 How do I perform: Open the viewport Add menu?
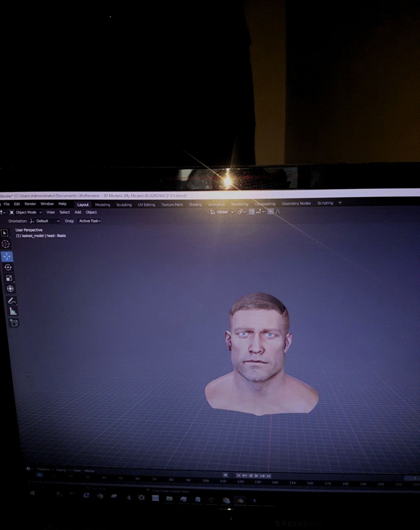78,212
